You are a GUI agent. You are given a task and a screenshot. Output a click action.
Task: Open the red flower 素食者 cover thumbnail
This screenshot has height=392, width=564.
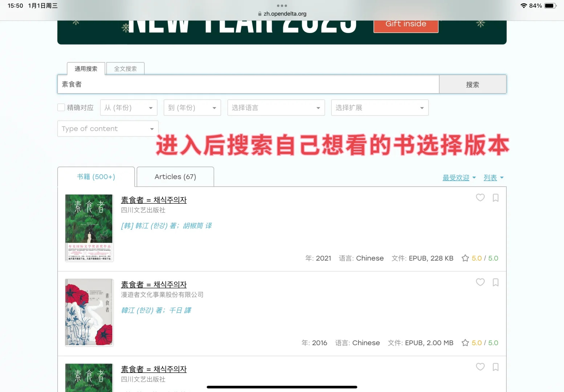(x=89, y=312)
